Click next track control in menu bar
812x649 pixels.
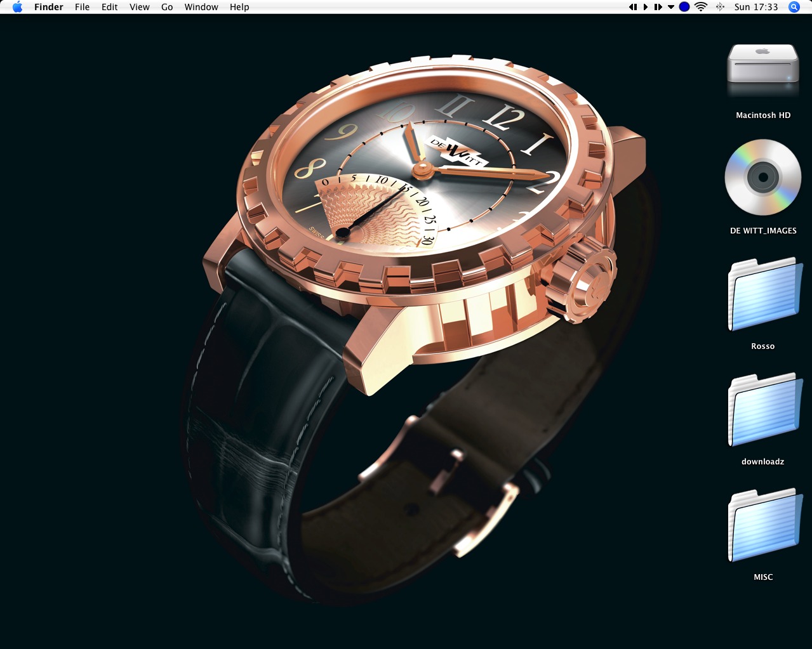[658, 7]
